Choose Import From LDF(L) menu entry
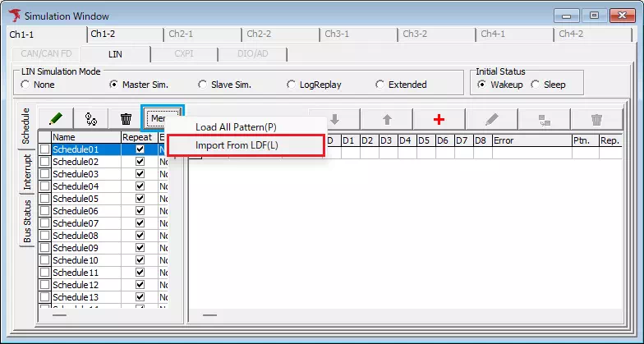The image size is (644, 344). click(x=237, y=145)
